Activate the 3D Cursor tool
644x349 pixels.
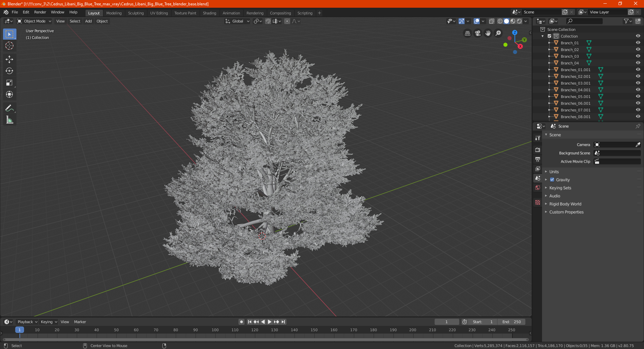[9, 46]
